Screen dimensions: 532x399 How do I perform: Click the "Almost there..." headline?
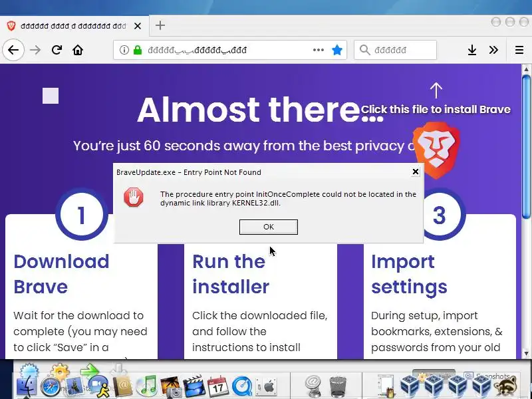pos(260,110)
